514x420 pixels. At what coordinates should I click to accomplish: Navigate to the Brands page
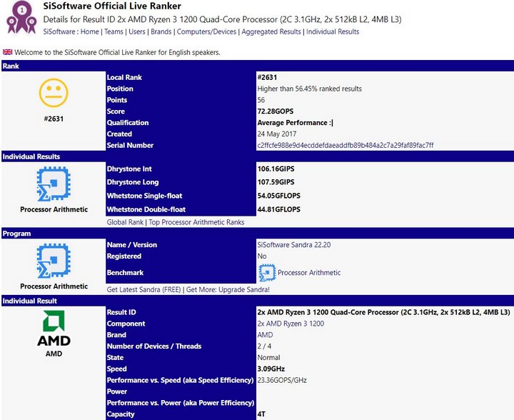tap(161, 32)
